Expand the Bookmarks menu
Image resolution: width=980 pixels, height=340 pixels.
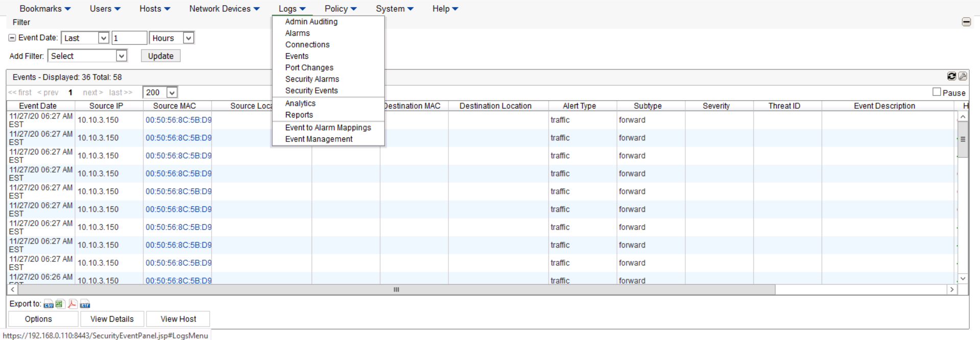pyautogui.click(x=45, y=9)
